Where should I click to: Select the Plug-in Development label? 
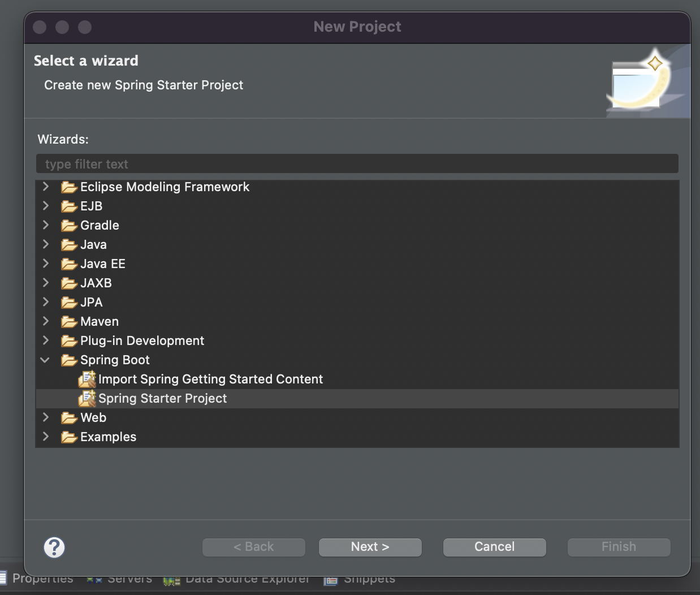pyautogui.click(x=142, y=341)
